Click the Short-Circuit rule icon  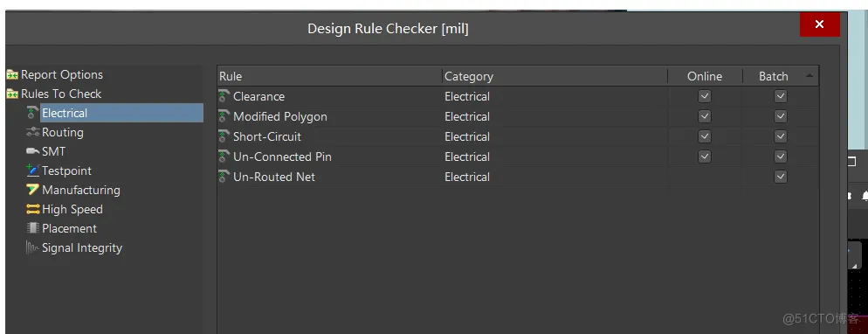click(224, 136)
